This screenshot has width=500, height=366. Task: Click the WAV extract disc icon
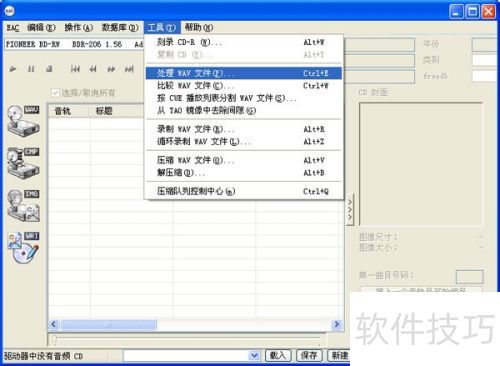(23, 121)
